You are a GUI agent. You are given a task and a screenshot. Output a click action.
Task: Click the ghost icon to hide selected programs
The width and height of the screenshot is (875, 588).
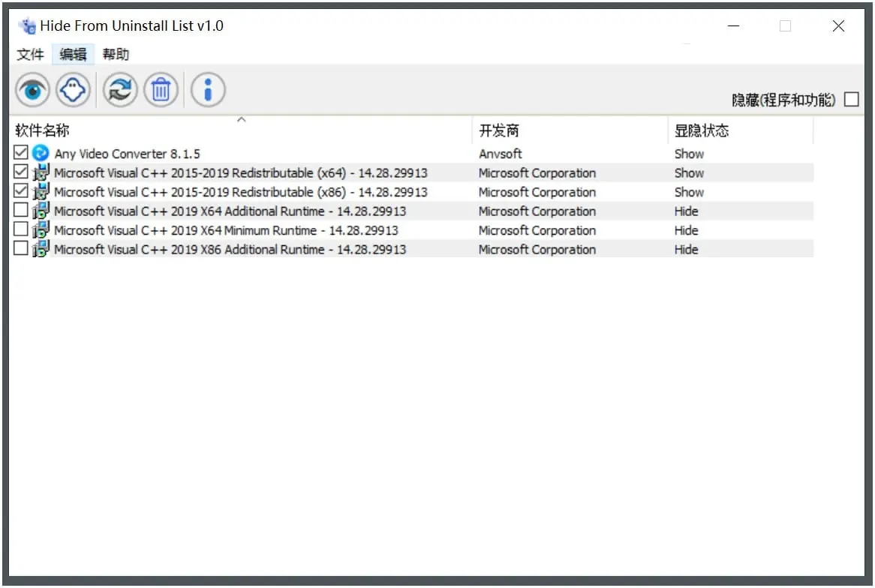coord(73,91)
